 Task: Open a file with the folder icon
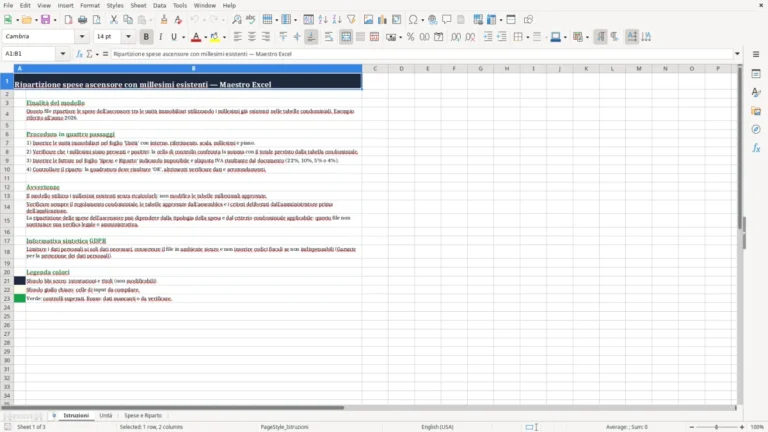26,20
